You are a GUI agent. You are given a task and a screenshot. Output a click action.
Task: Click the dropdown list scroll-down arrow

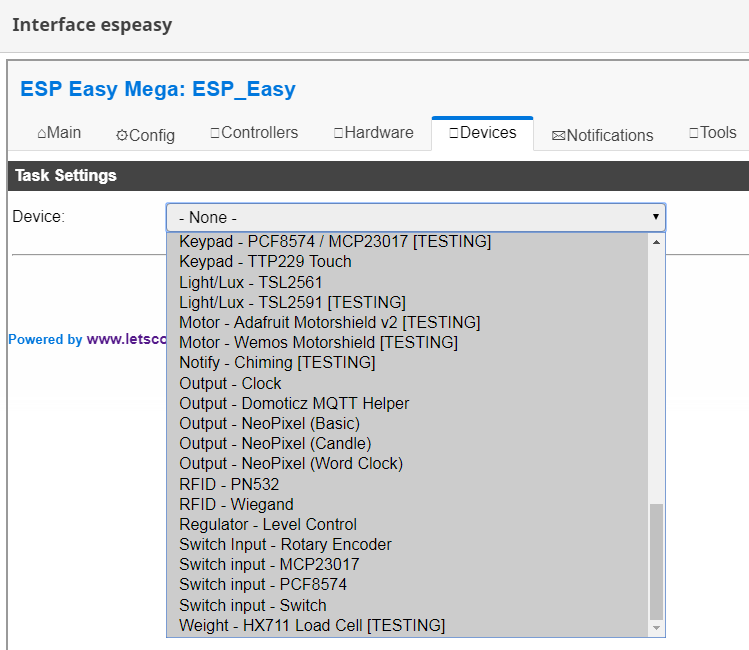pyautogui.click(x=657, y=628)
